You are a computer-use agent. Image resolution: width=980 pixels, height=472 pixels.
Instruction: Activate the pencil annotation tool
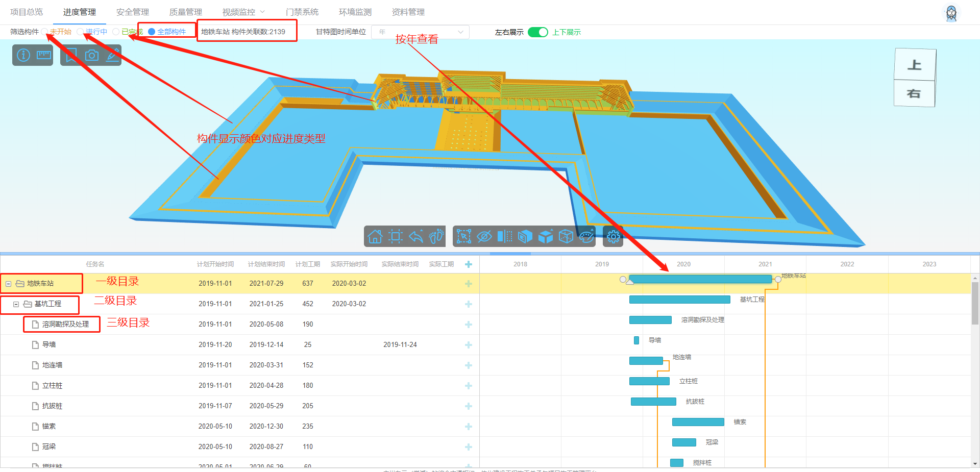[x=112, y=55]
